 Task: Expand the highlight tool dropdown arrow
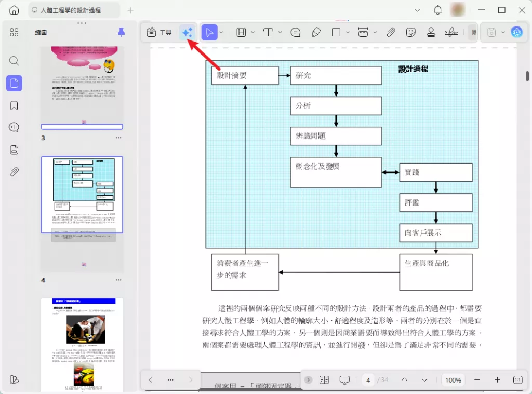point(253,33)
